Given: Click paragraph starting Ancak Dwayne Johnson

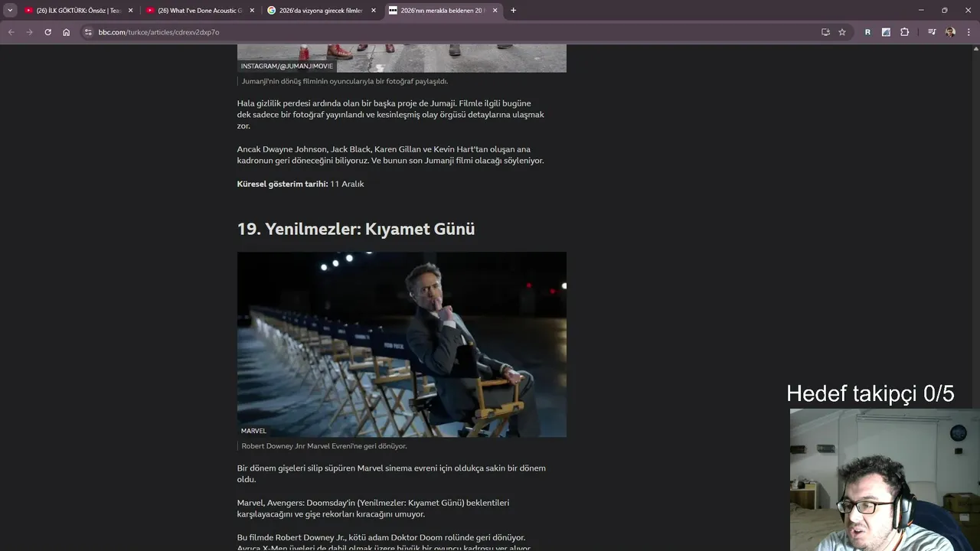Looking at the screenshot, I should click(390, 155).
